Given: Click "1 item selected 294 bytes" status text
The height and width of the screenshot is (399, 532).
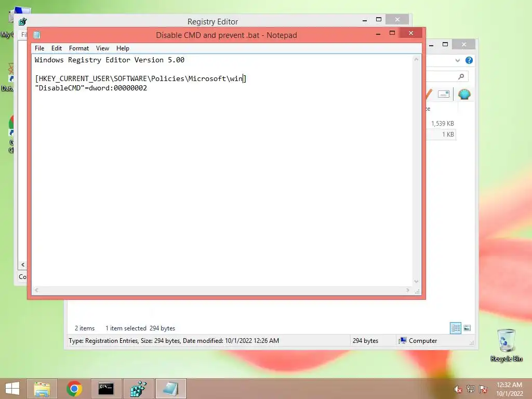Looking at the screenshot, I should (x=140, y=328).
